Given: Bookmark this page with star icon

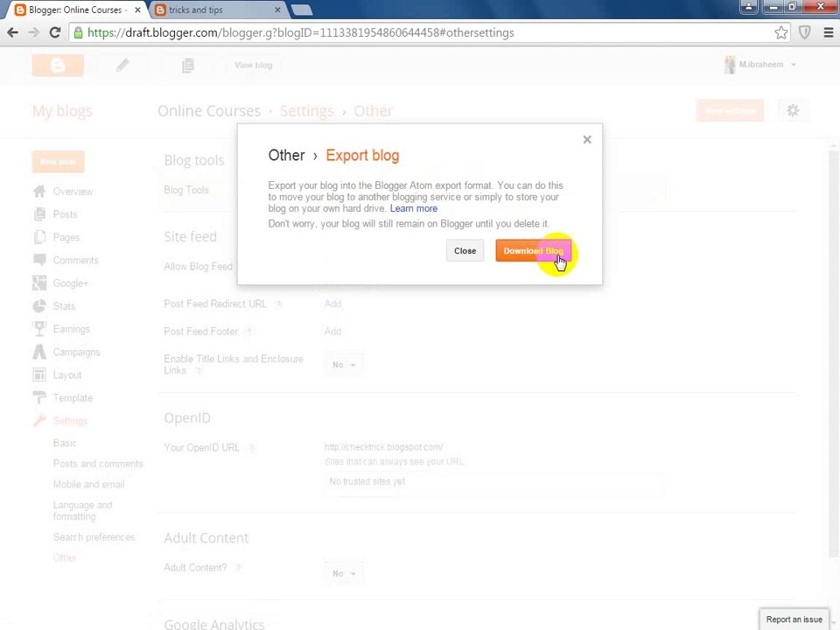Looking at the screenshot, I should 781,32.
